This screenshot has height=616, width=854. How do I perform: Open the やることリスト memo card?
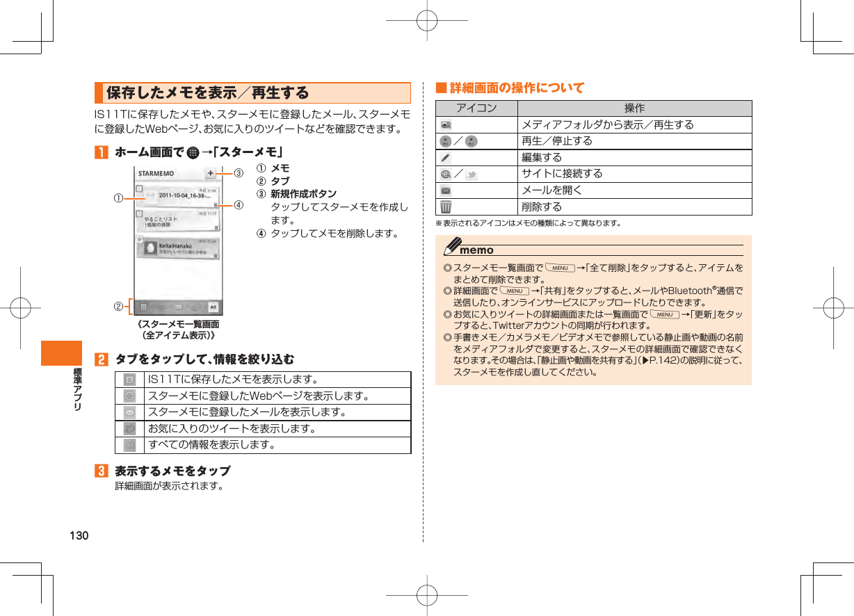(x=178, y=219)
